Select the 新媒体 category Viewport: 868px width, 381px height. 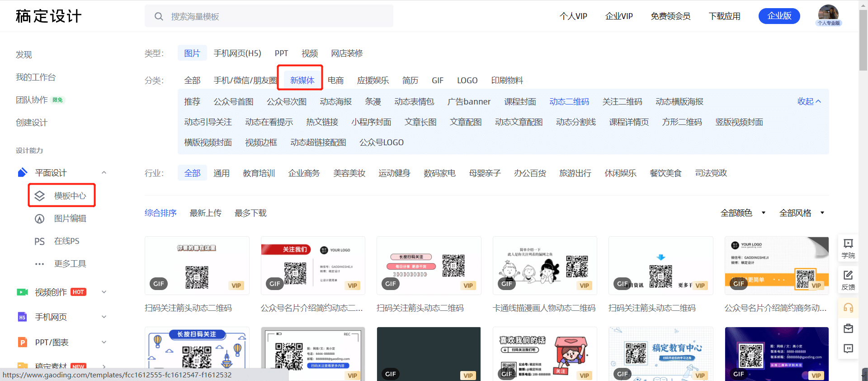302,80
